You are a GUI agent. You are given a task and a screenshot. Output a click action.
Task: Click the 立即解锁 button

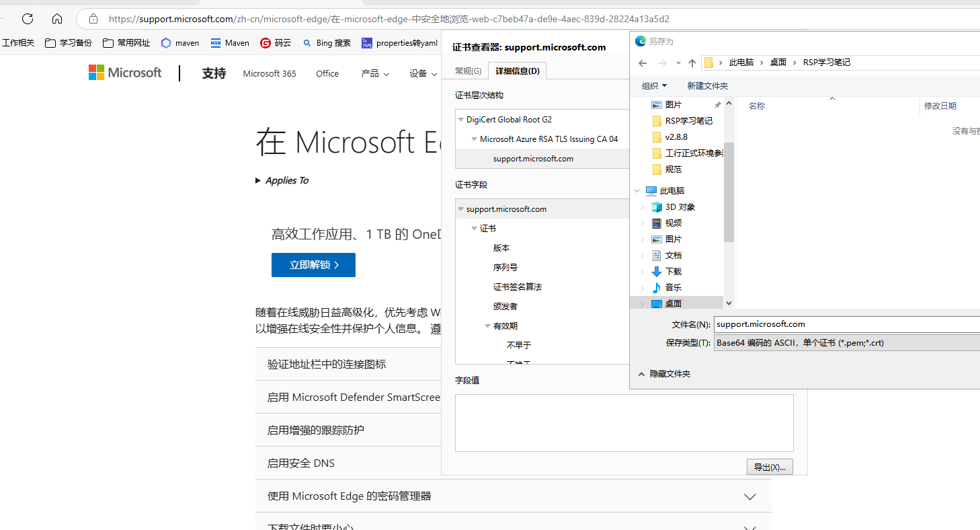[313, 265]
